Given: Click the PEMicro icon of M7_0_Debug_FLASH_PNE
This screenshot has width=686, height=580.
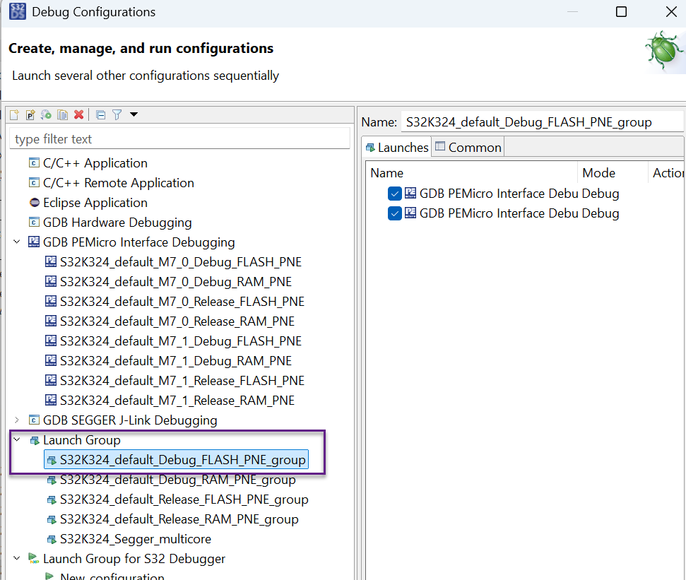Looking at the screenshot, I should 51,262.
